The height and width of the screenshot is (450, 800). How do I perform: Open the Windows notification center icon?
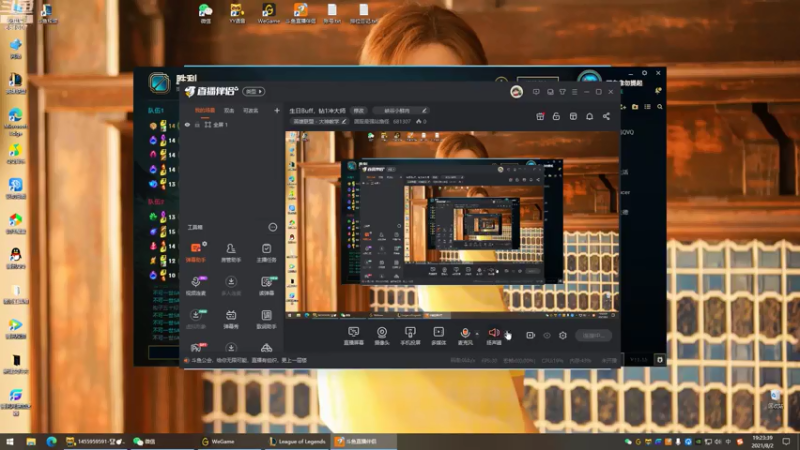(786, 441)
